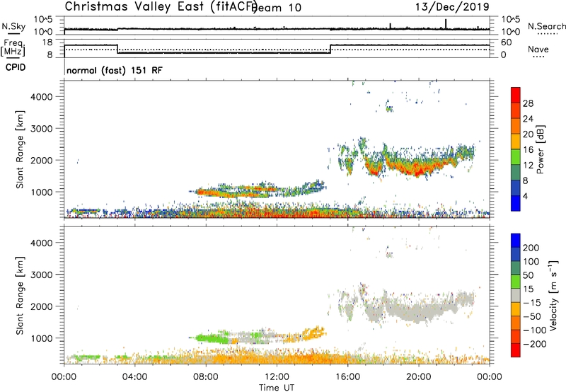Click the blue bottom of the power colorbar
Image resolution: width=566 pixels, height=392 pixels.
click(516, 203)
